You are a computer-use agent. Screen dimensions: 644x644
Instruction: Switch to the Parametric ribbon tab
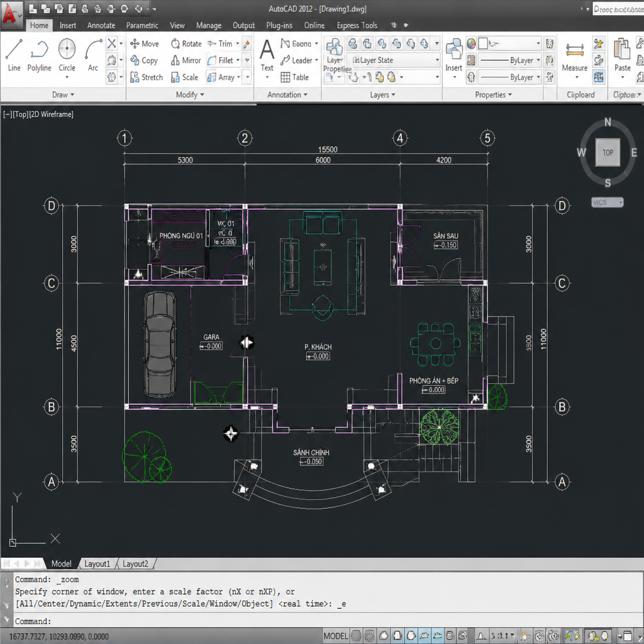(142, 25)
